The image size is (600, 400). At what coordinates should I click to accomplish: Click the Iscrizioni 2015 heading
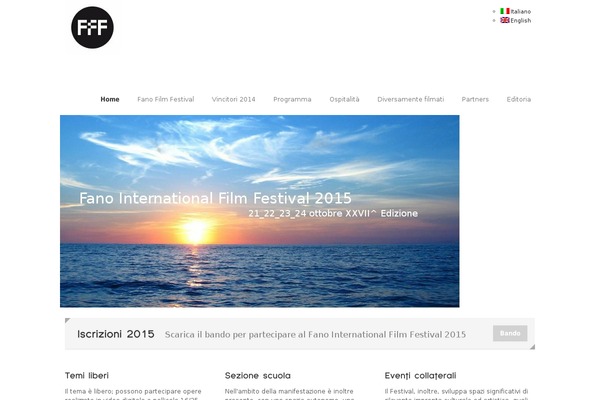(x=116, y=334)
